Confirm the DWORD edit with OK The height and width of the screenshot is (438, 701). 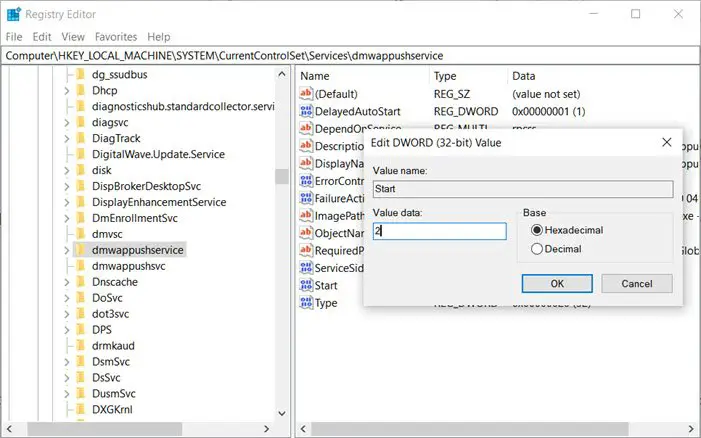(557, 284)
